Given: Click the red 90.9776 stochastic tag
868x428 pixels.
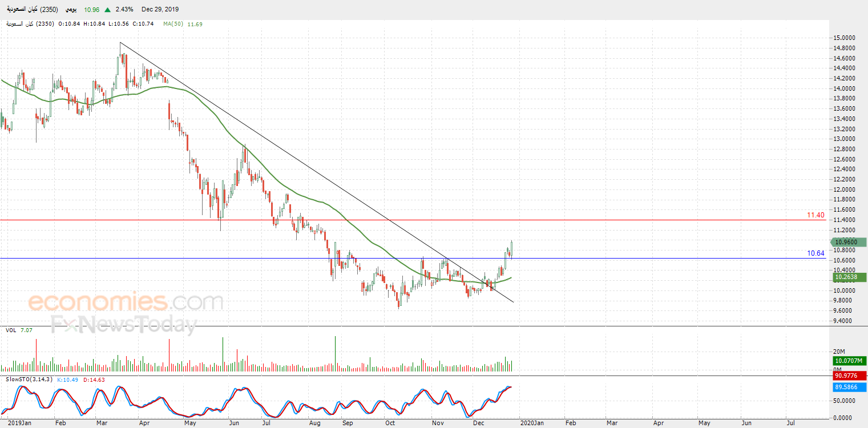Looking at the screenshot, I should coord(848,375).
